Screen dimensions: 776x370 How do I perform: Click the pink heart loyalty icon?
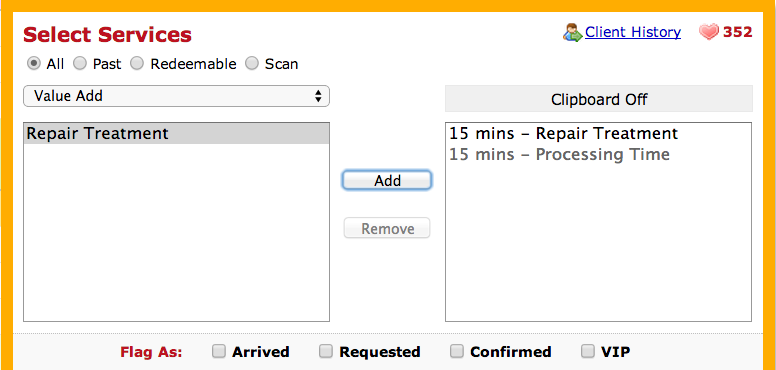[709, 33]
